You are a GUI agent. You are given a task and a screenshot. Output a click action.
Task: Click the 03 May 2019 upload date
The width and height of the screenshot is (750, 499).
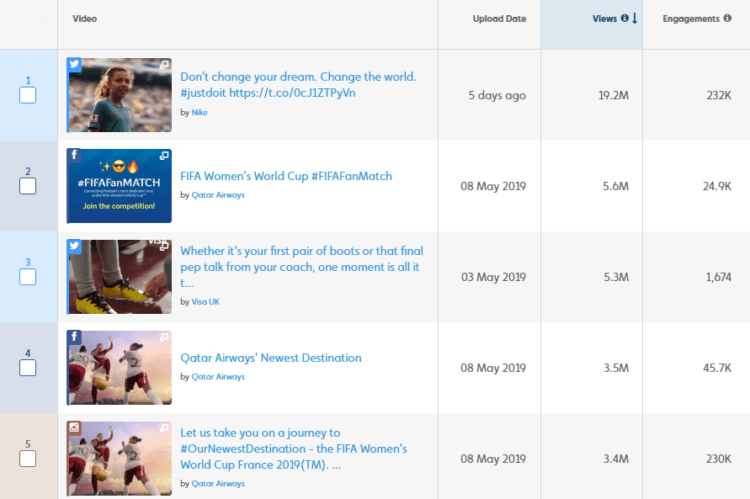(x=494, y=277)
